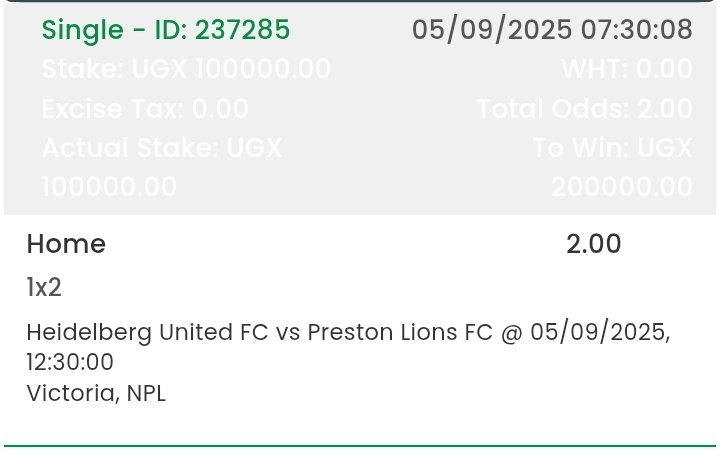Click the 2.00 selection odds
The width and height of the screenshot is (720, 455).
tap(594, 244)
